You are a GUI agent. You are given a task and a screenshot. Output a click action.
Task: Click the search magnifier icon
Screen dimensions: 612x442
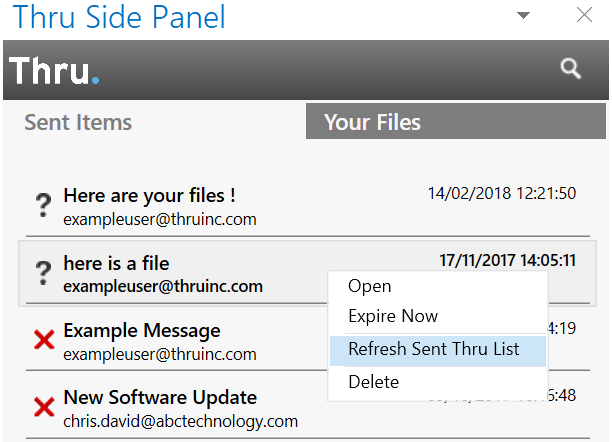click(570, 68)
